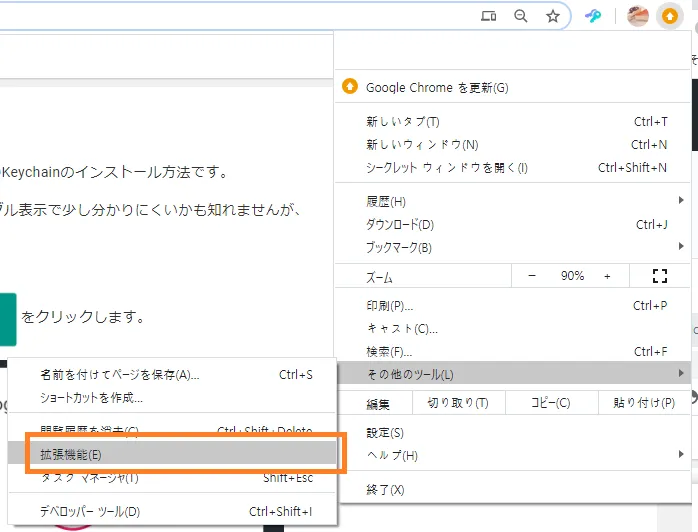698x532 pixels.
Task: Select 検索(F)...
Action: click(512, 352)
